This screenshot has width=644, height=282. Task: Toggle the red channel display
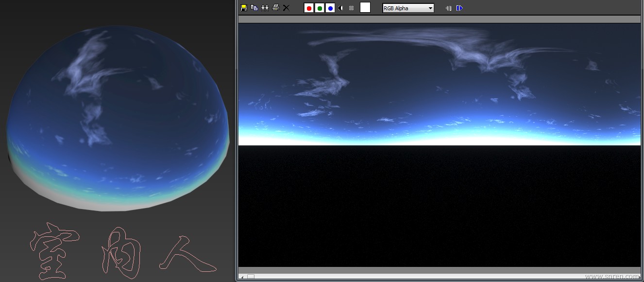pyautogui.click(x=309, y=8)
